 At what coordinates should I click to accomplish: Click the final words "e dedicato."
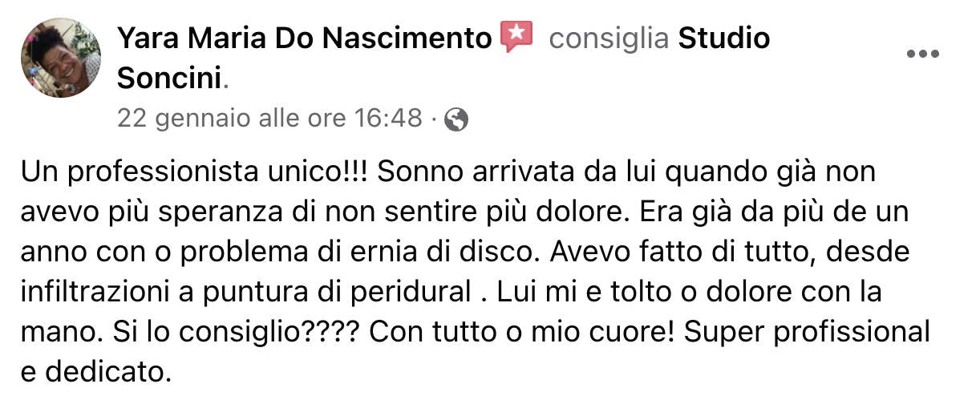pos(95,370)
